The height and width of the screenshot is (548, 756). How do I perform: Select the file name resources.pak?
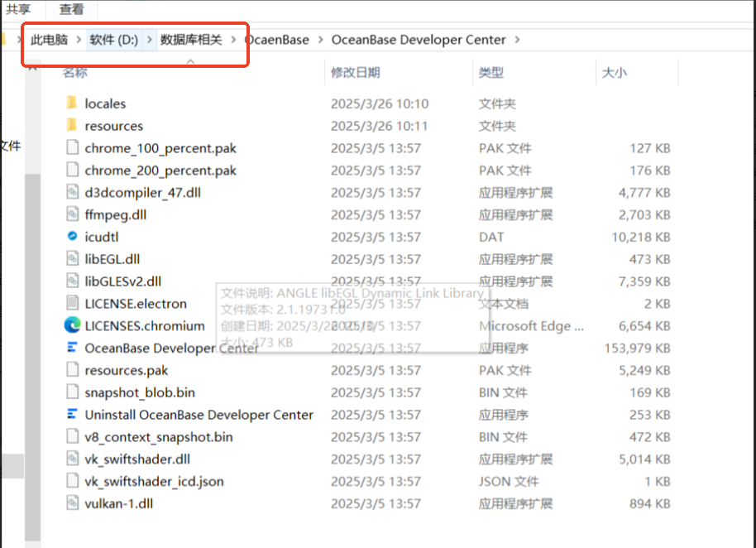127,370
